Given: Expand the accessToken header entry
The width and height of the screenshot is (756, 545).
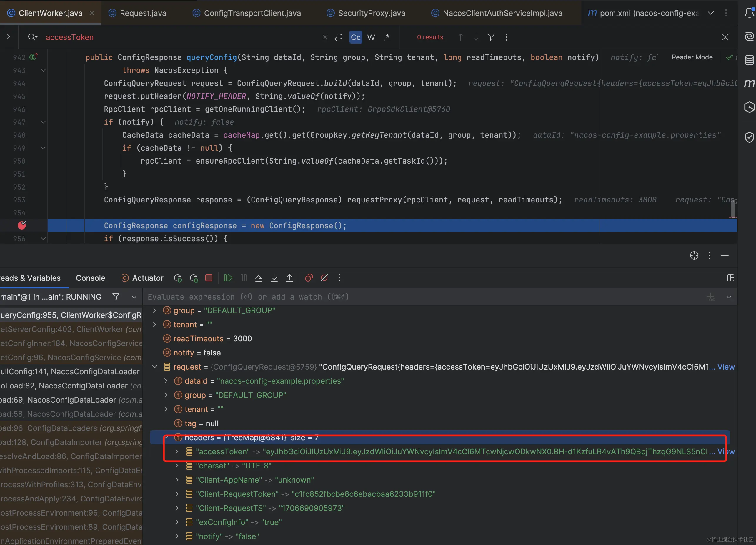Looking at the screenshot, I should [x=177, y=452].
